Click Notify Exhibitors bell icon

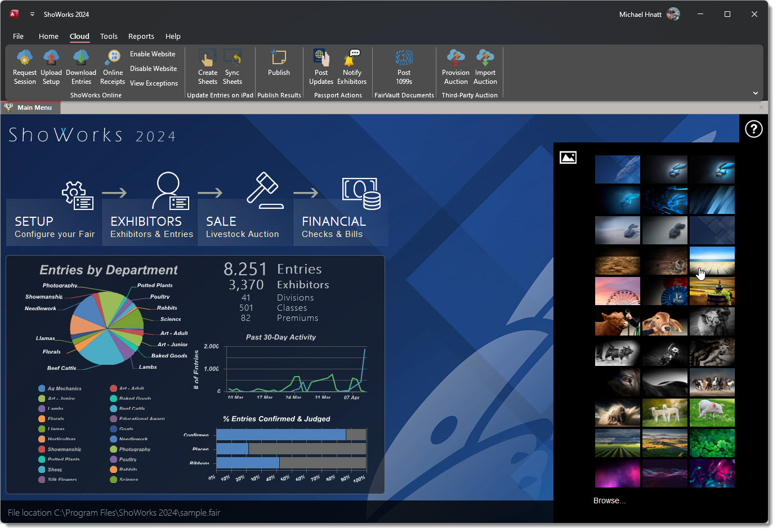(x=352, y=58)
